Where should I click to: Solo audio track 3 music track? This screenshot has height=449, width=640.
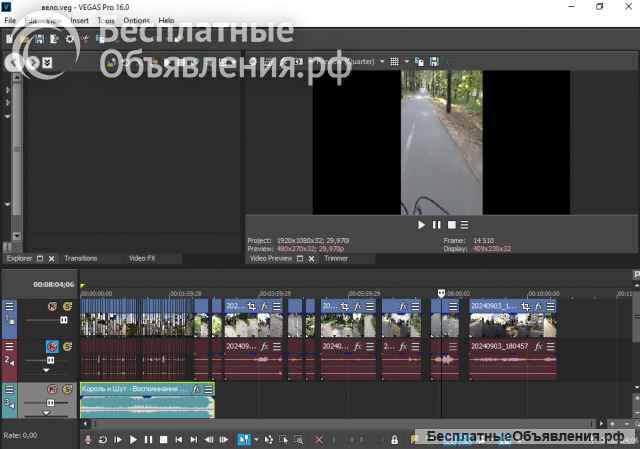[x=67, y=389]
